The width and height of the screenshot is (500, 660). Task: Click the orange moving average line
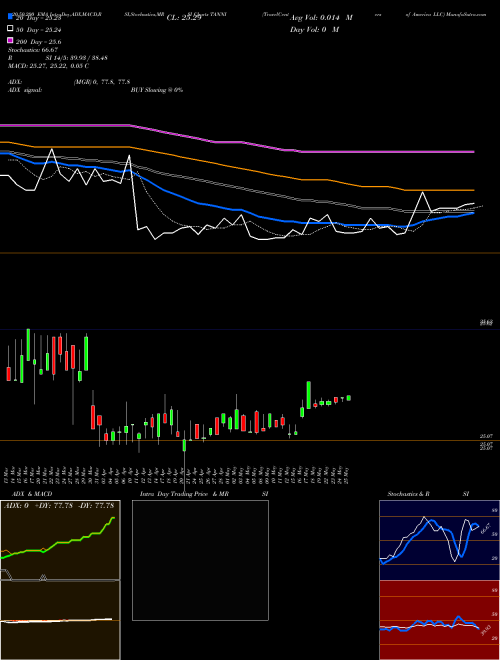pyautogui.click(x=237, y=168)
